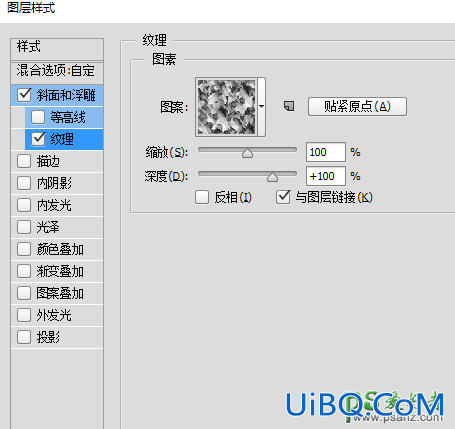Click the new preset from pattern icon

(x=289, y=106)
